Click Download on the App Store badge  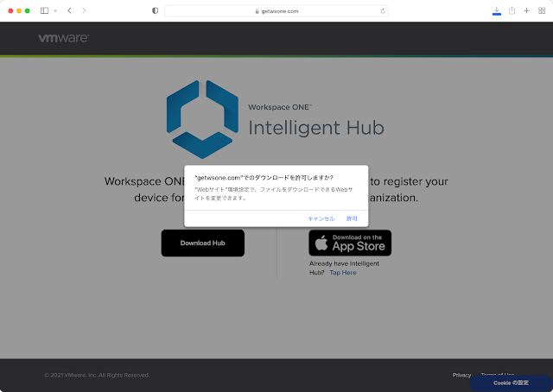tap(350, 243)
